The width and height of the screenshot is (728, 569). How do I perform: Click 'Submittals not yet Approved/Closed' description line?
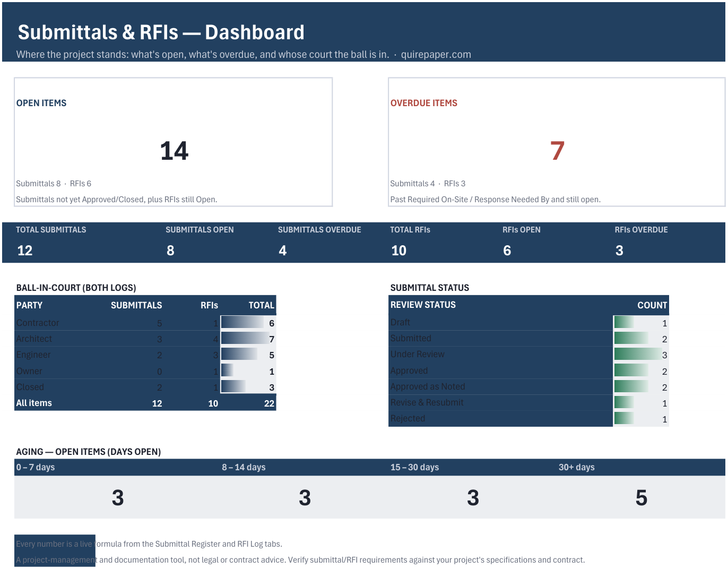point(117,200)
